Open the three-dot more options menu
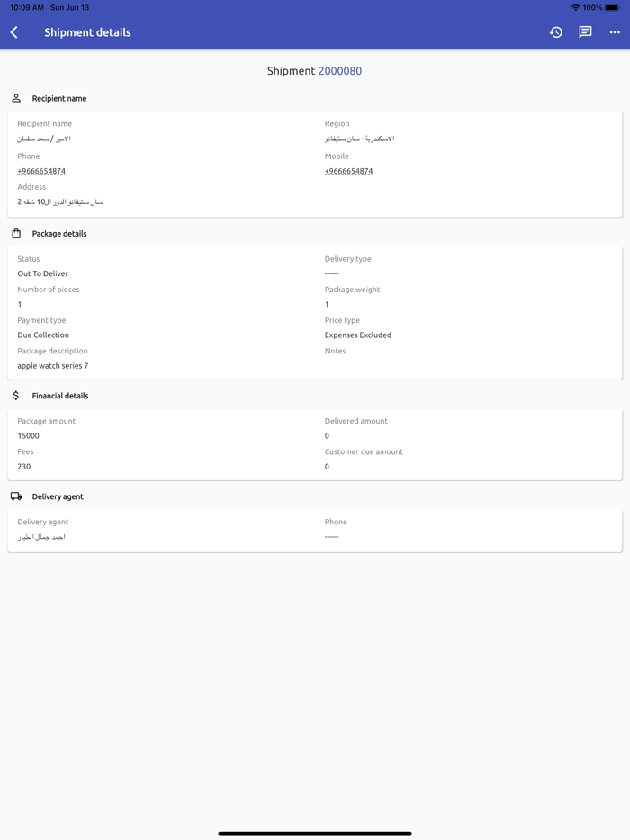Screen dimensions: 630x840 pyautogui.click(x=615, y=32)
